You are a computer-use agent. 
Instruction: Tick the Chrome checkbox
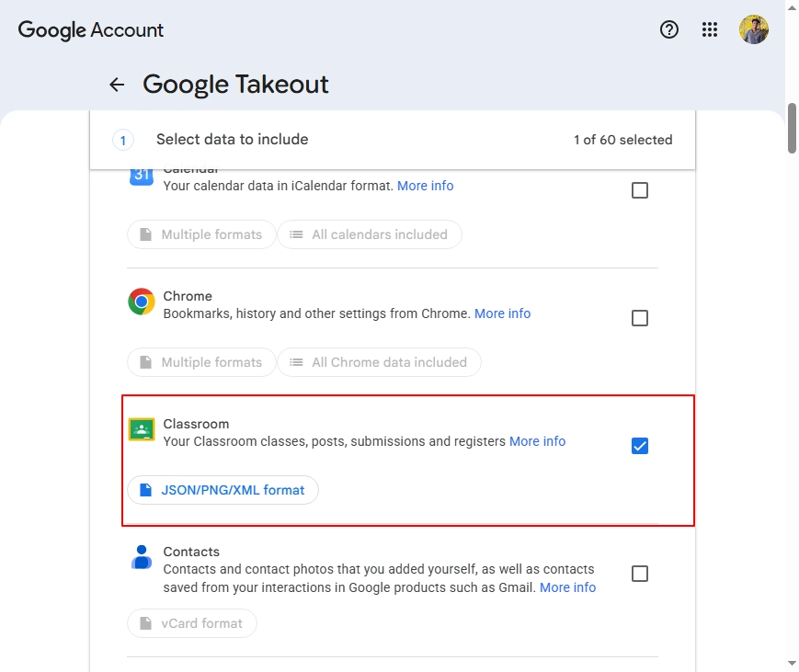coord(640,318)
